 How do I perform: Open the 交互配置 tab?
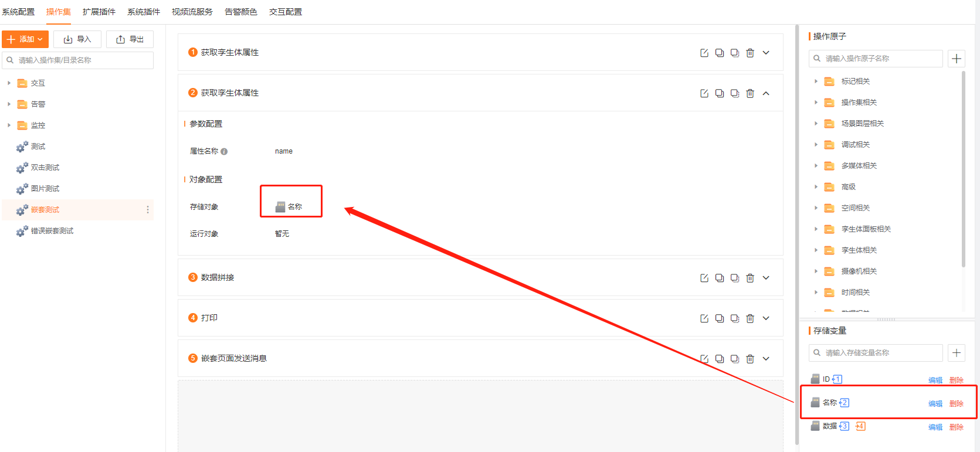(286, 12)
